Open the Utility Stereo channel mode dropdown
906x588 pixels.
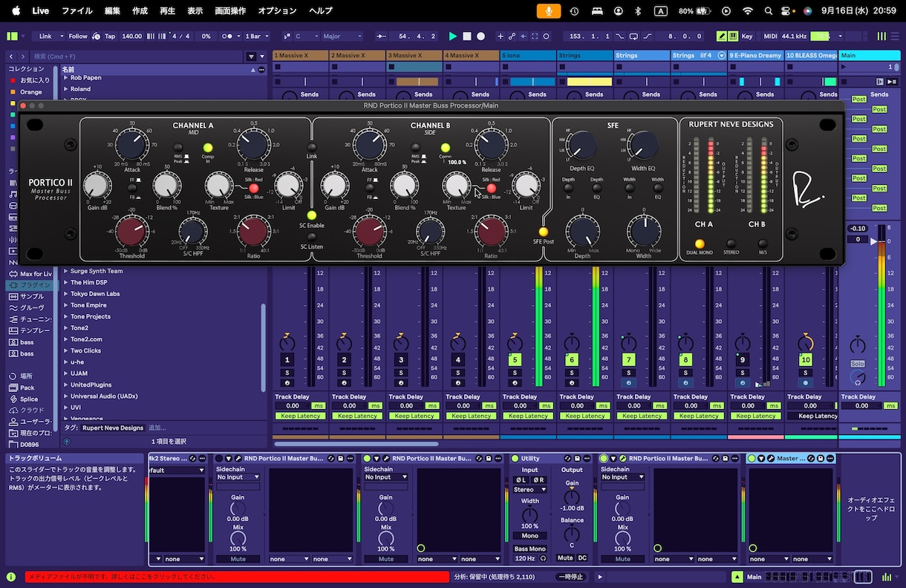(529, 490)
